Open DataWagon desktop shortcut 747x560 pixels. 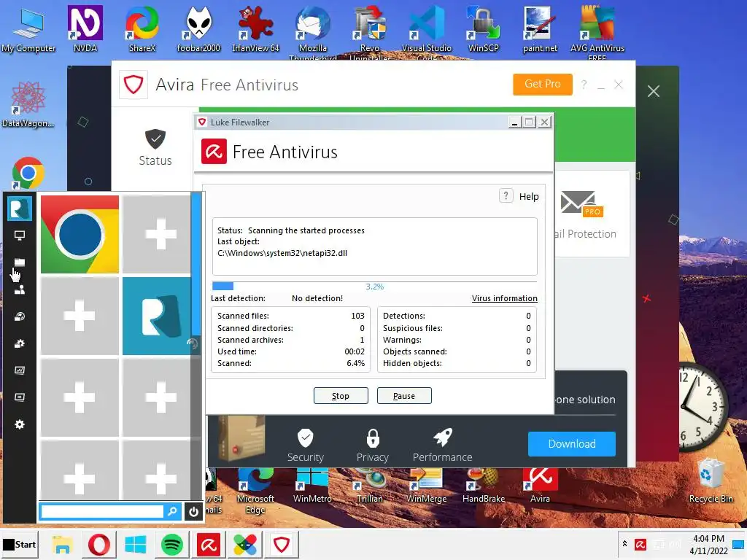(x=28, y=104)
